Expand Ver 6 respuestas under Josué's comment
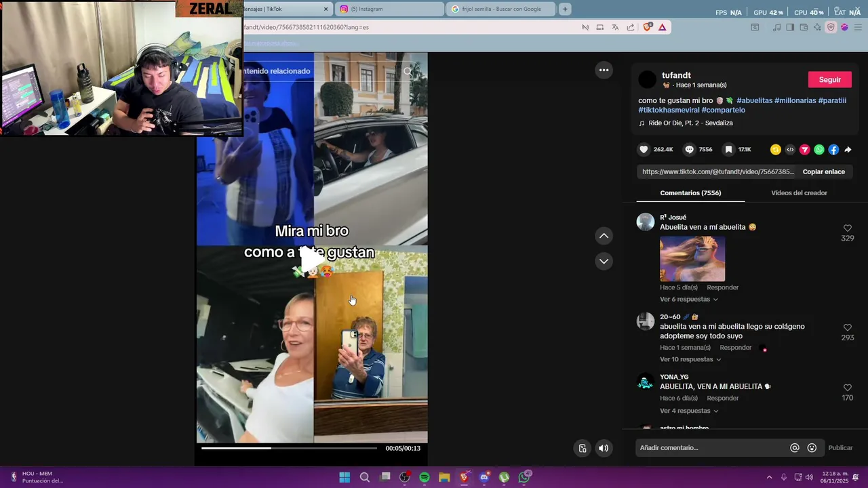This screenshot has height=488, width=868. coord(688,299)
